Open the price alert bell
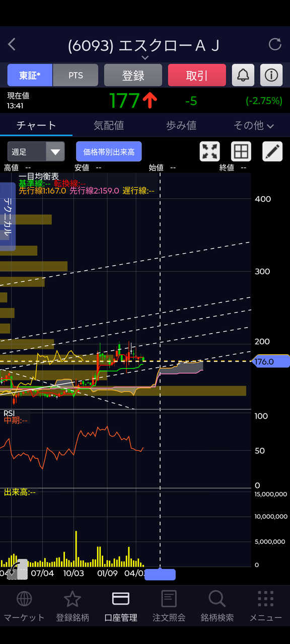Image resolution: width=290 pixels, height=644 pixels. pos(243,75)
